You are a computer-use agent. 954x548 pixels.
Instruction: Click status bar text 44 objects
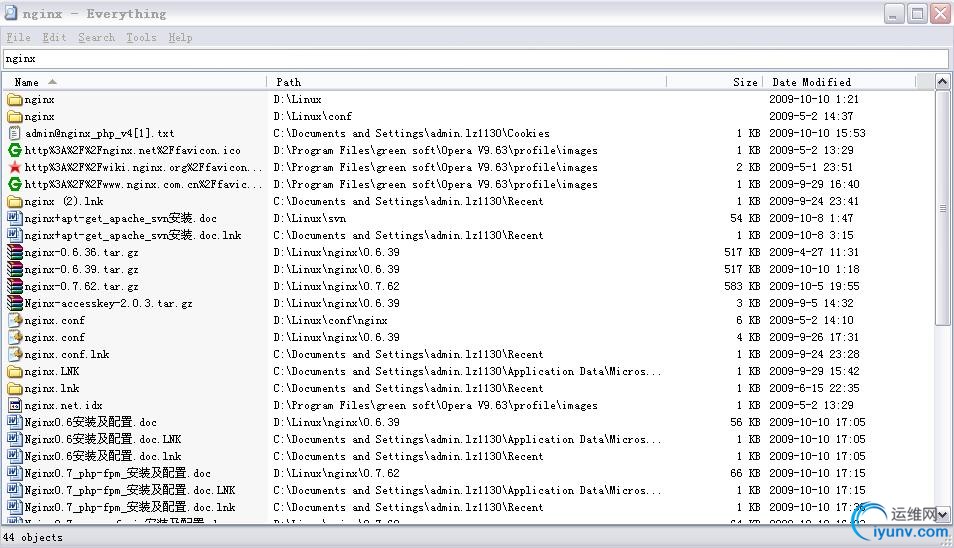[x=33, y=538]
